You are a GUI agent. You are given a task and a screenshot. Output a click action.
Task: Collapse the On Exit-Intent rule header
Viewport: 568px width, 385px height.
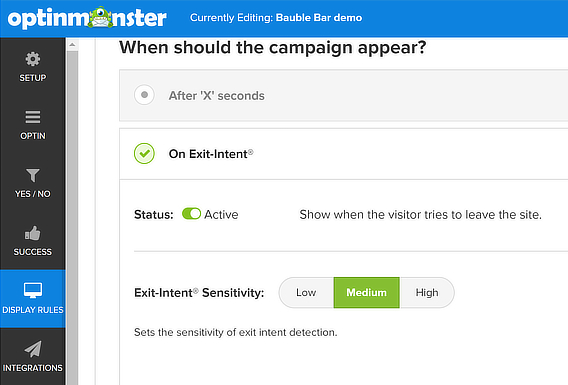[x=343, y=154]
